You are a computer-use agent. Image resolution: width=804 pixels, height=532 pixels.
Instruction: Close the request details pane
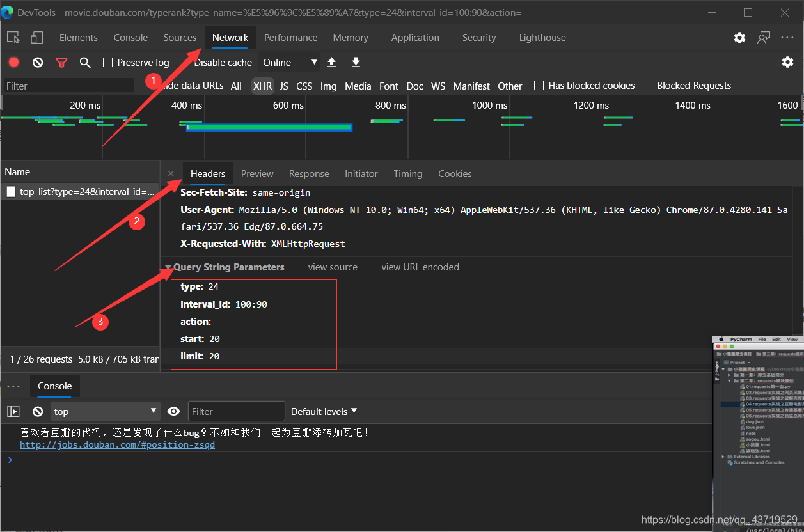coord(171,173)
